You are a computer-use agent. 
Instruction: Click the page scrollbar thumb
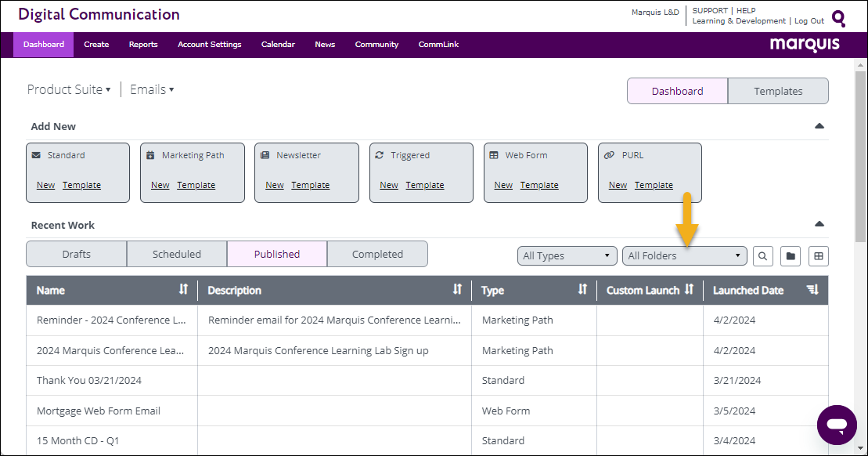(860, 156)
